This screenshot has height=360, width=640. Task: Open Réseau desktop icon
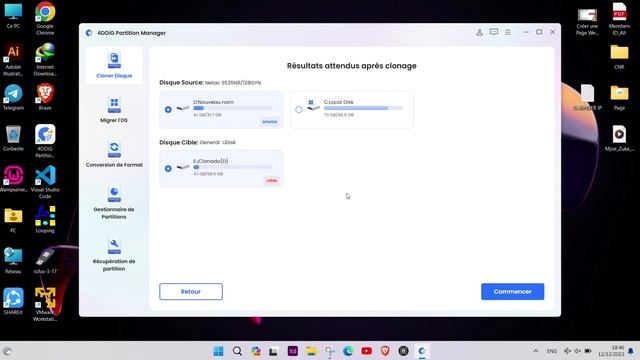pyautogui.click(x=13, y=260)
